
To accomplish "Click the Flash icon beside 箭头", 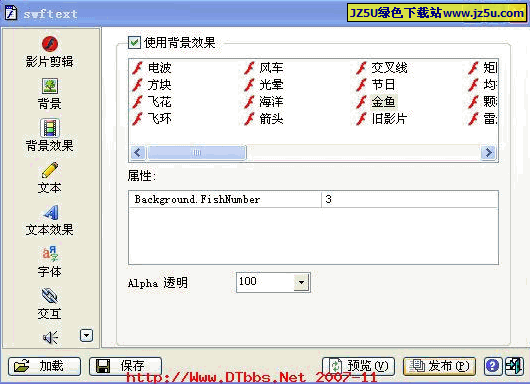I will [x=249, y=119].
